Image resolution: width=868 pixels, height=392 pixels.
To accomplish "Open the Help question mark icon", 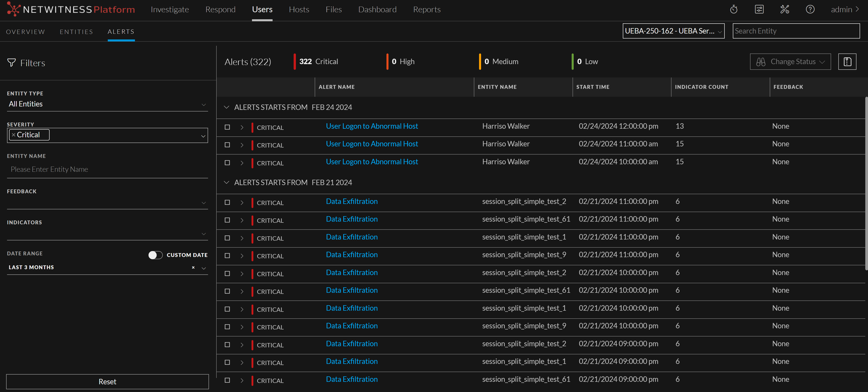I will tap(810, 9).
